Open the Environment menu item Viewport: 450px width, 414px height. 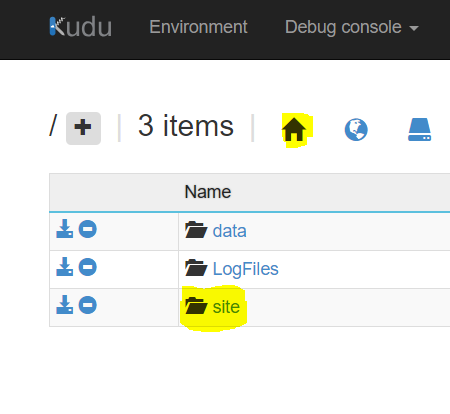[198, 27]
